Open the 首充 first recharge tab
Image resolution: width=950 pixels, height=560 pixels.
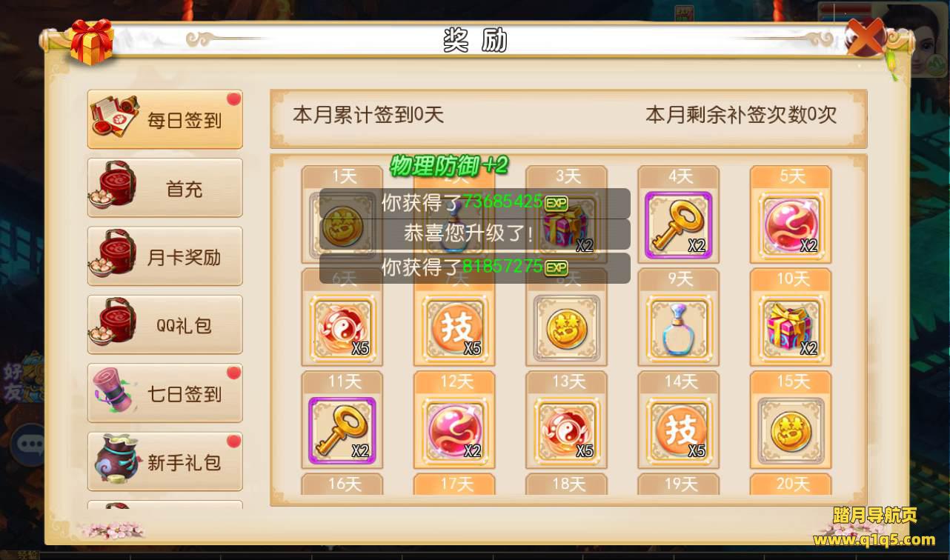click(165, 188)
